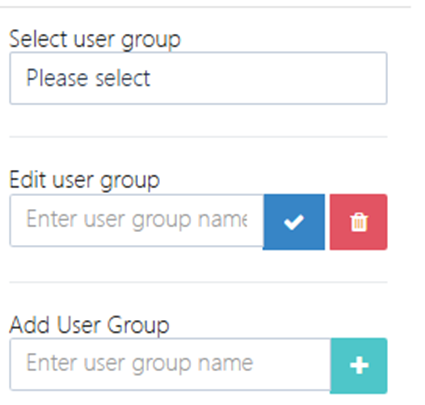Click the 'Add User Group' label
Viewport: 425px width, 405px height.
point(89,325)
